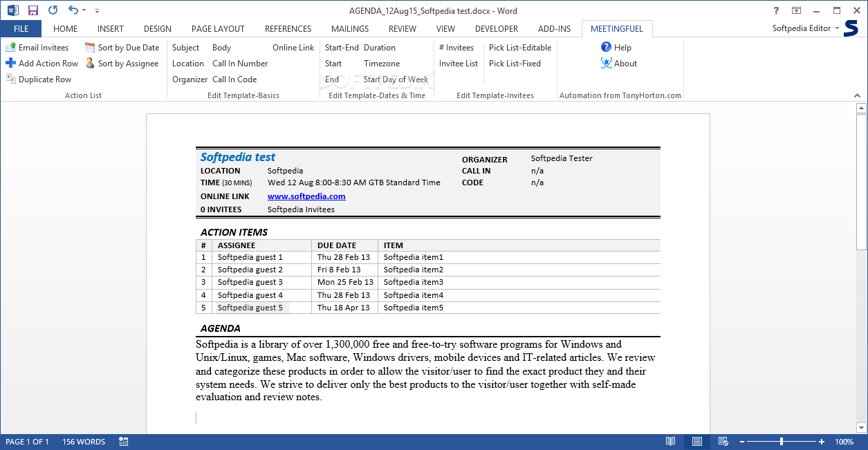The height and width of the screenshot is (450, 868).
Task: Open the VIEW ribbon tab
Action: (x=445, y=29)
